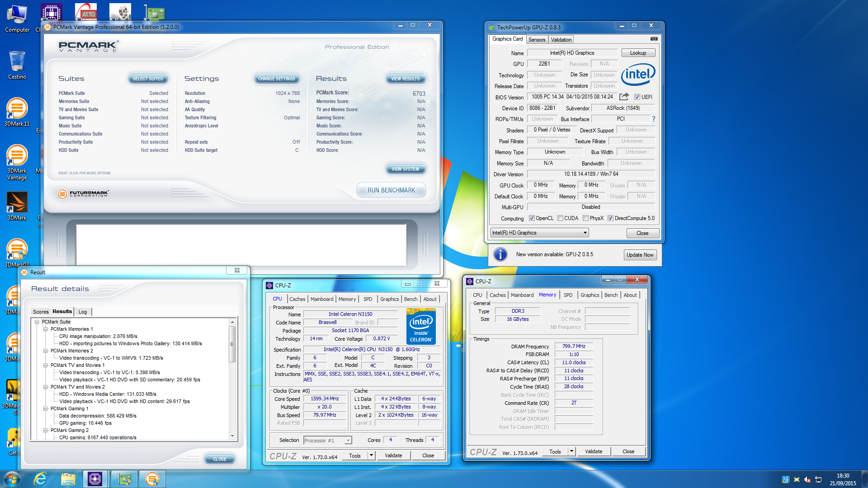
Task: Open the Caches tab in the CPU-Z CPU window
Action: point(297,299)
